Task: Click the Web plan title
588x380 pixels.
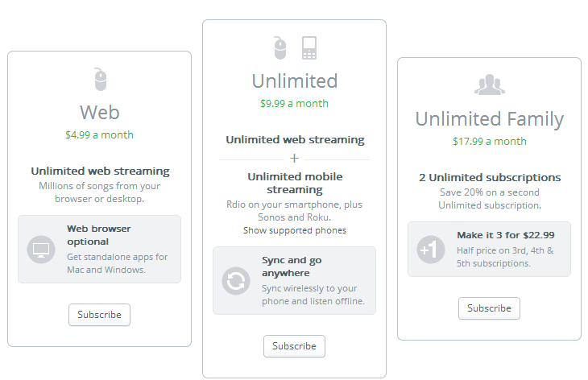Action: click(x=100, y=111)
